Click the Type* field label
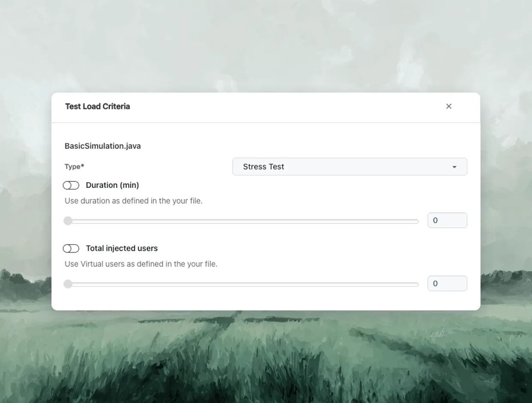This screenshot has height=403, width=532. 74,167
